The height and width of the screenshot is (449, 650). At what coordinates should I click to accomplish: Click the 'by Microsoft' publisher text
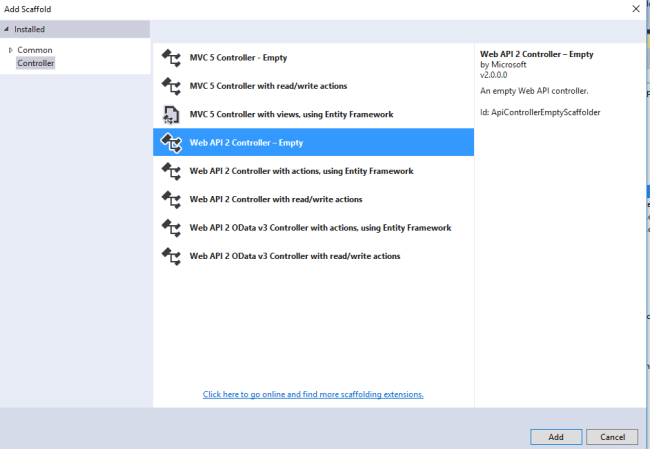[503, 65]
